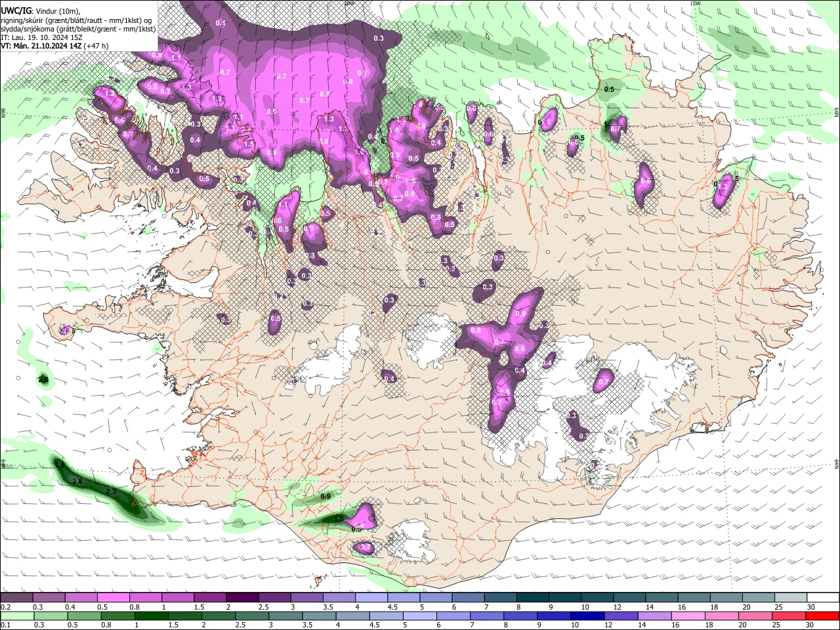Select the lilac 14 rain swatch
The width and height of the screenshot is (840, 630).
(655, 616)
